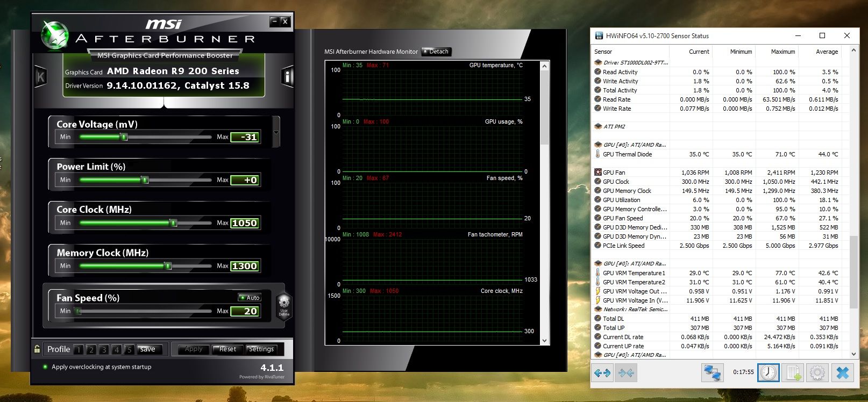The width and height of the screenshot is (868, 402).
Task: Minimize the MSI Afterburner window
Action: [x=274, y=21]
